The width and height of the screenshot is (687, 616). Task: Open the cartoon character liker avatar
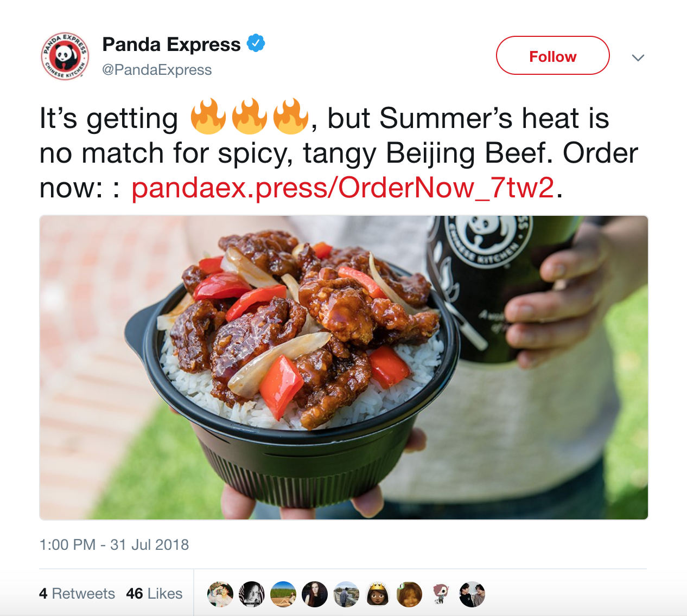(441, 594)
